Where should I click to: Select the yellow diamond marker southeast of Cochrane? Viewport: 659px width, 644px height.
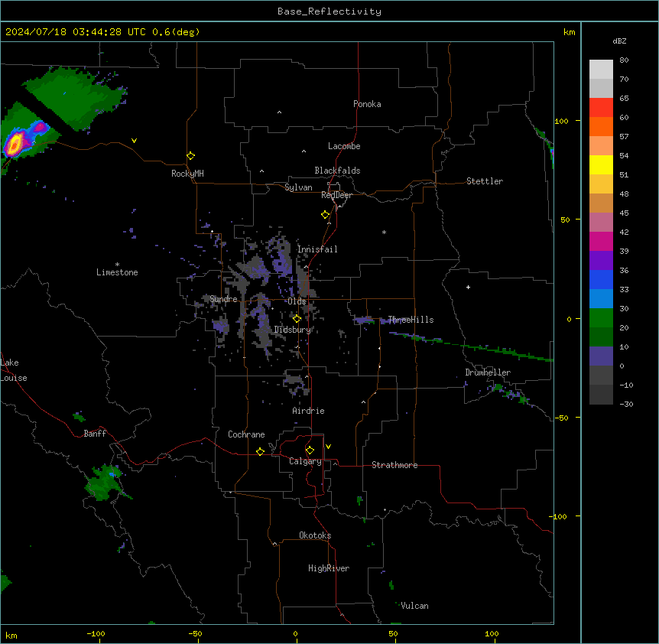(260, 451)
